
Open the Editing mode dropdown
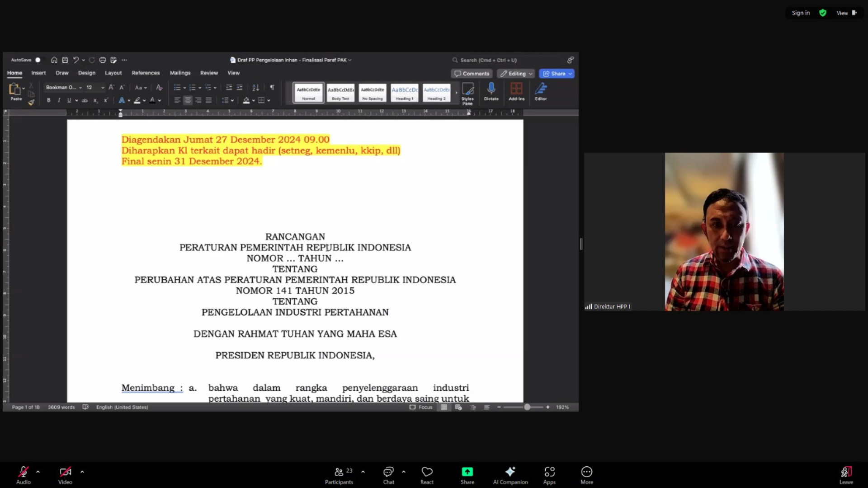click(516, 74)
